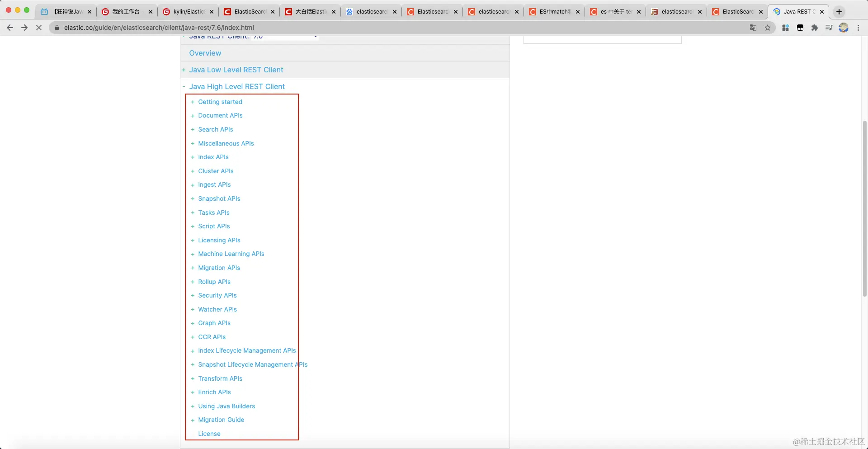The height and width of the screenshot is (449, 868).
Task: Open the License link
Action: (209, 434)
